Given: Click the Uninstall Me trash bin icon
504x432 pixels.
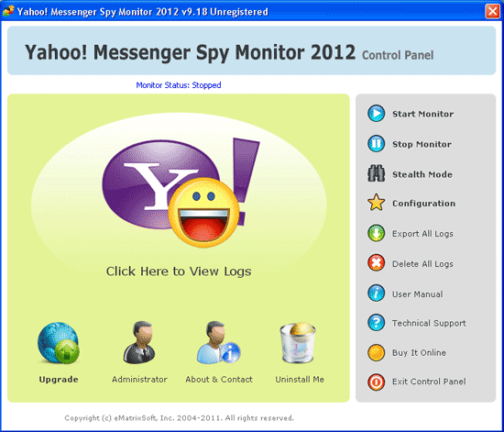Looking at the screenshot, I should tap(298, 343).
